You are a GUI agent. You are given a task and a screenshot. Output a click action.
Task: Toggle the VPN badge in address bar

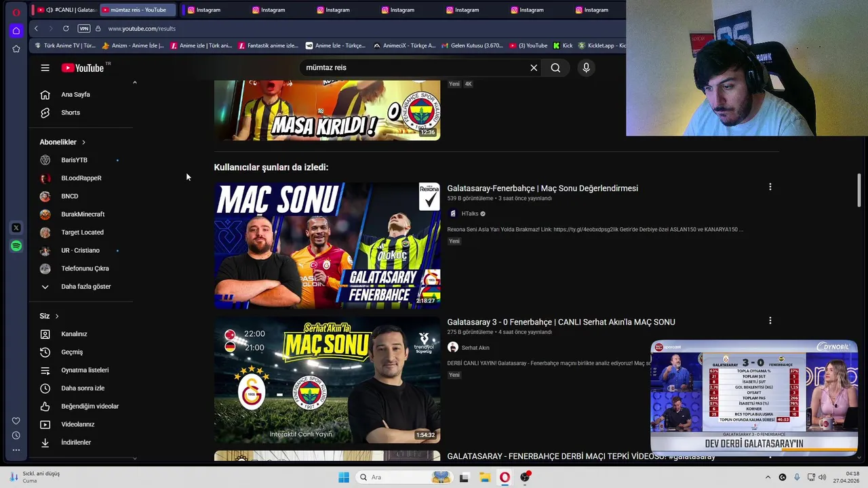(x=84, y=28)
